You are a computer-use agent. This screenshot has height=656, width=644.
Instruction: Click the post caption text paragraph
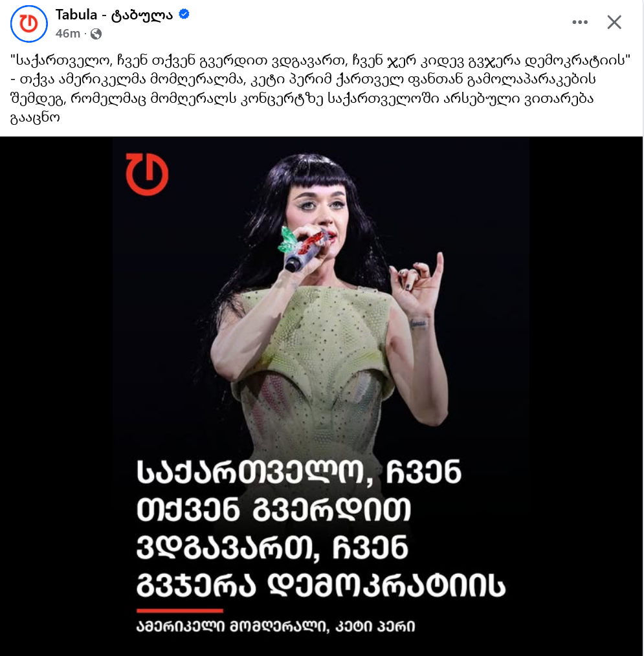[x=320, y=89]
